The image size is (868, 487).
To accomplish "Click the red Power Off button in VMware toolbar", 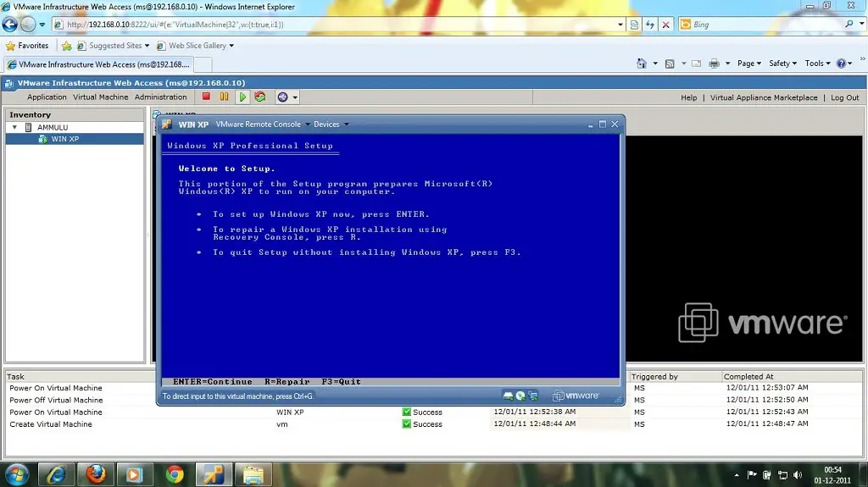I will point(207,97).
